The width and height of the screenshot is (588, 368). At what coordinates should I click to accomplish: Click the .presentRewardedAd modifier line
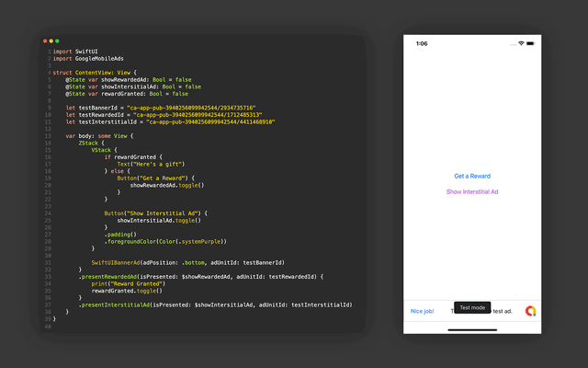tap(201, 277)
